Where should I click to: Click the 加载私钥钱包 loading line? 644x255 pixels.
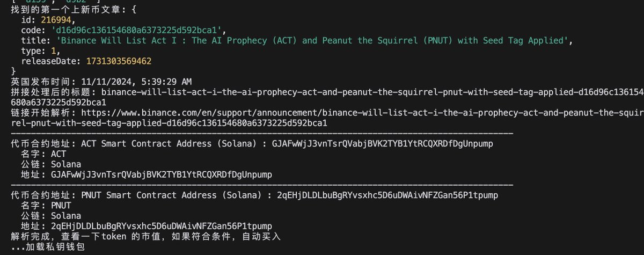(48, 246)
